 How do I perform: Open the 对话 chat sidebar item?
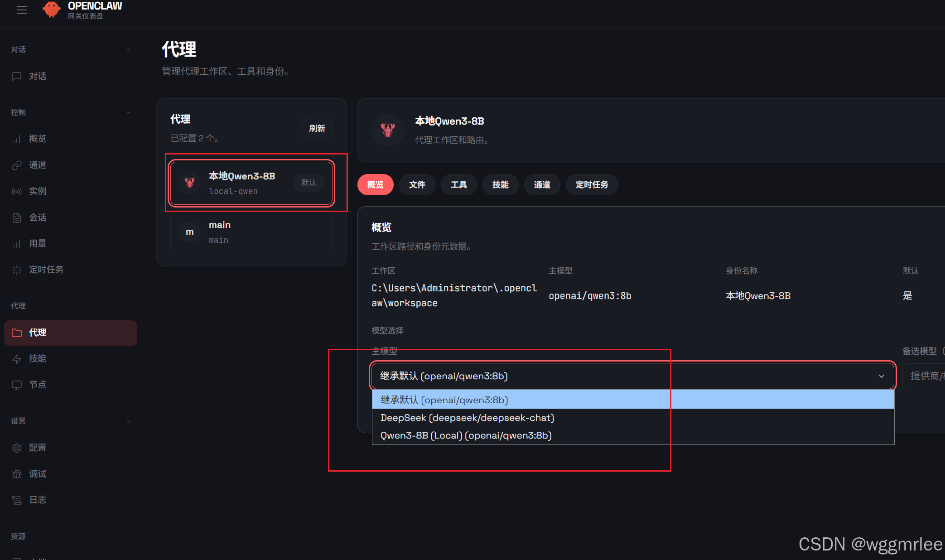(x=38, y=76)
